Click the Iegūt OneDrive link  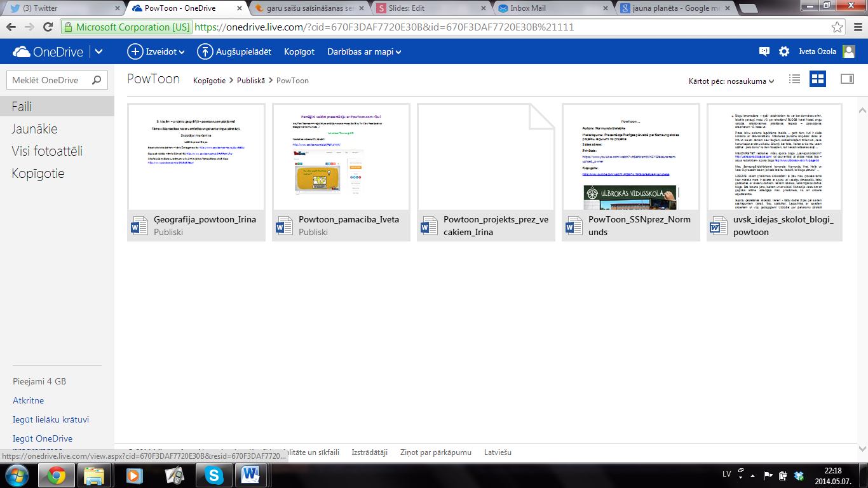click(x=43, y=438)
